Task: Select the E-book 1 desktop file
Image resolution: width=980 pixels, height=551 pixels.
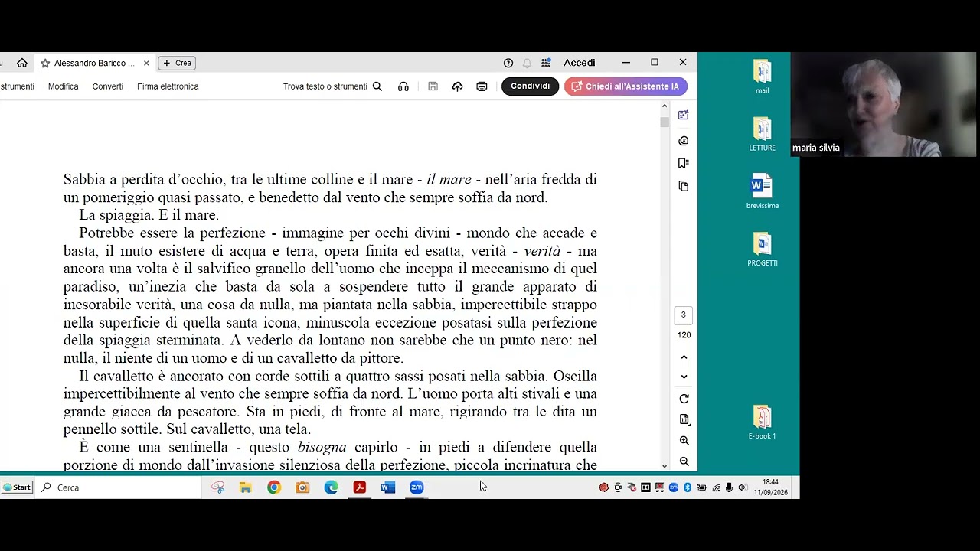Action: pyautogui.click(x=762, y=422)
